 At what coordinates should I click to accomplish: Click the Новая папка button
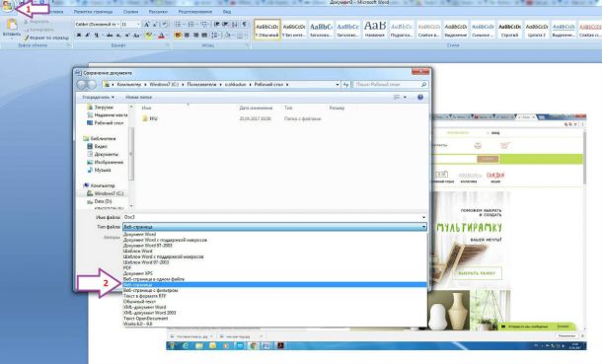tap(138, 97)
